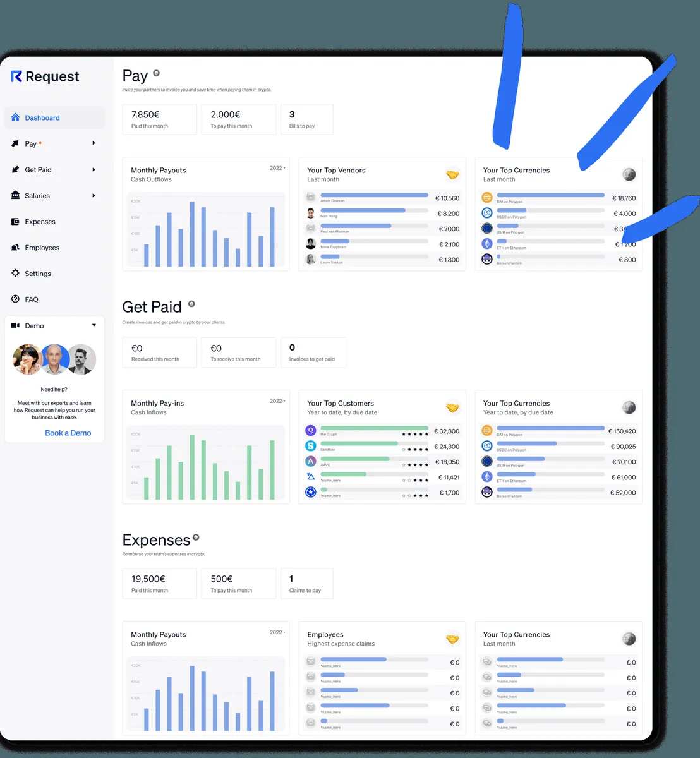Image resolution: width=700 pixels, height=758 pixels.
Task: Click Adam Dowson's vendor progress bar
Action: [x=374, y=195]
